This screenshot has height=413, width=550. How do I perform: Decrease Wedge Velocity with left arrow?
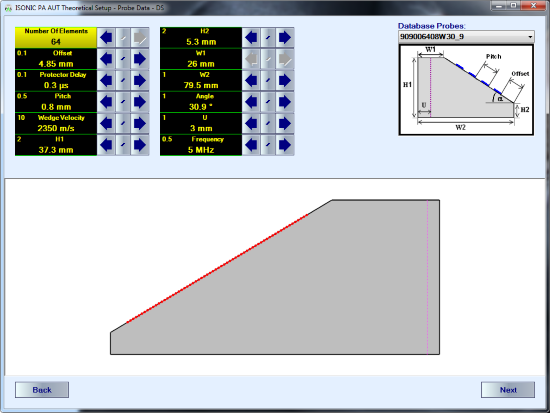[x=106, y=123]
